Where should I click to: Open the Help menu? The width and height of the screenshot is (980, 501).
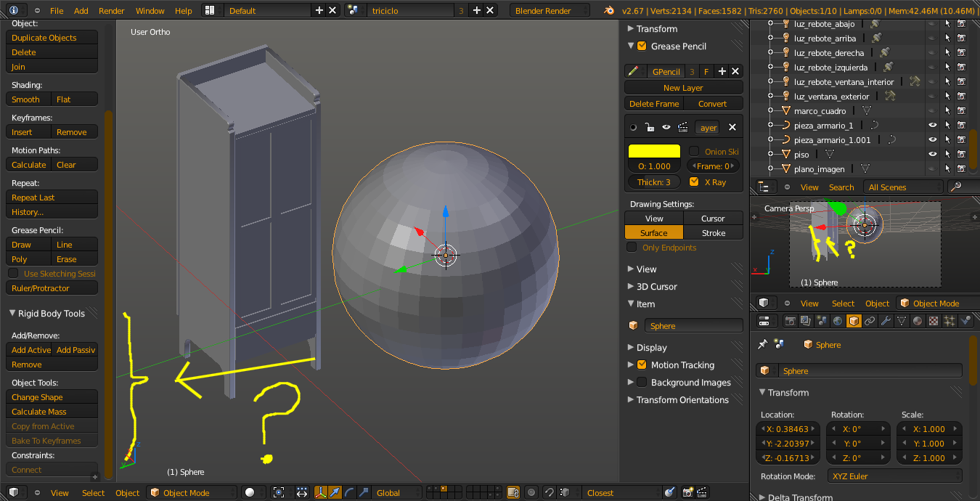coord(184,11)
